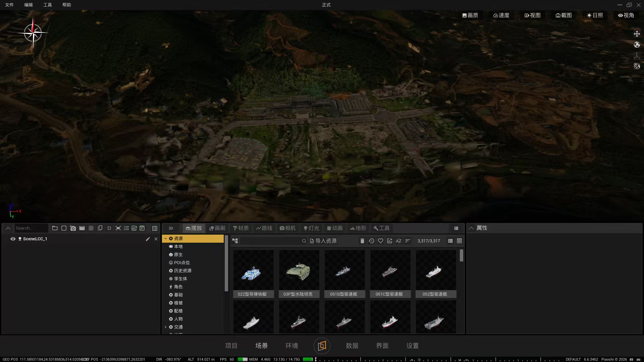Click the A-Z sort icon

pos(398,241)
